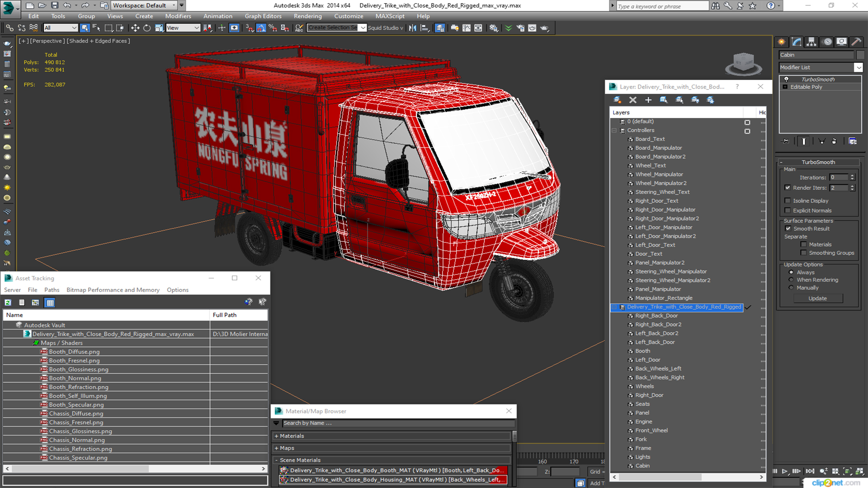The image size is (868, 488).
Task: Open Paths menu in Asset Tracking
Action: tap(52, 290)
